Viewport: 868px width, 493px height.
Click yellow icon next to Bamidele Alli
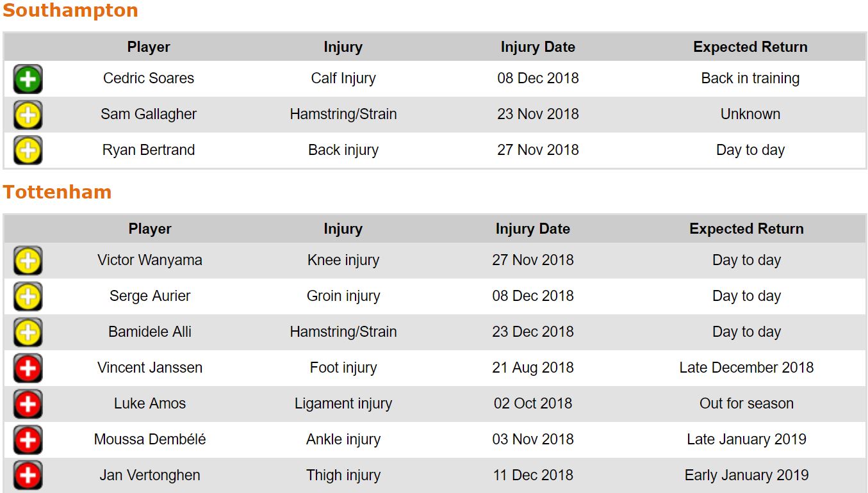(28, 333)
